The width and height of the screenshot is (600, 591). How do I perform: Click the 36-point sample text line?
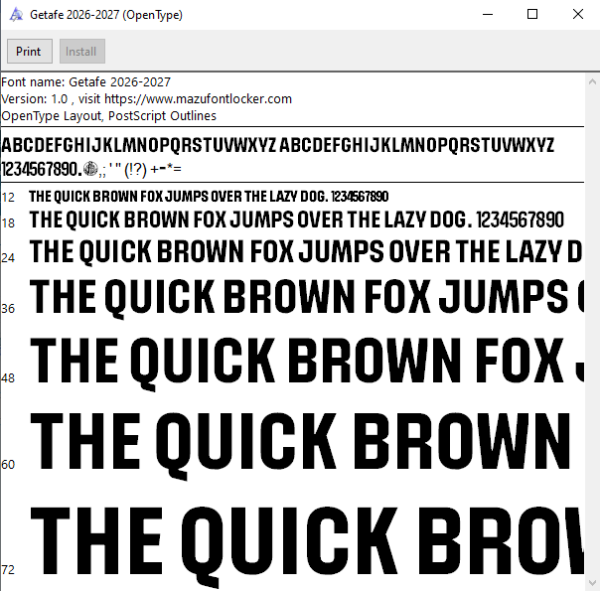(x=306, y=298)
